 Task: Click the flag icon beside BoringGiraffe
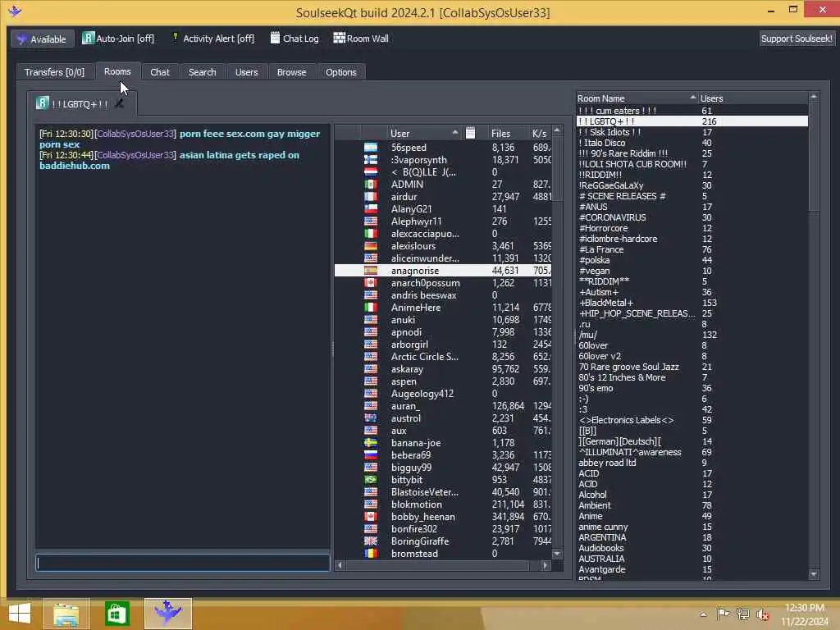pyautogui.click(x=370, y=541)
